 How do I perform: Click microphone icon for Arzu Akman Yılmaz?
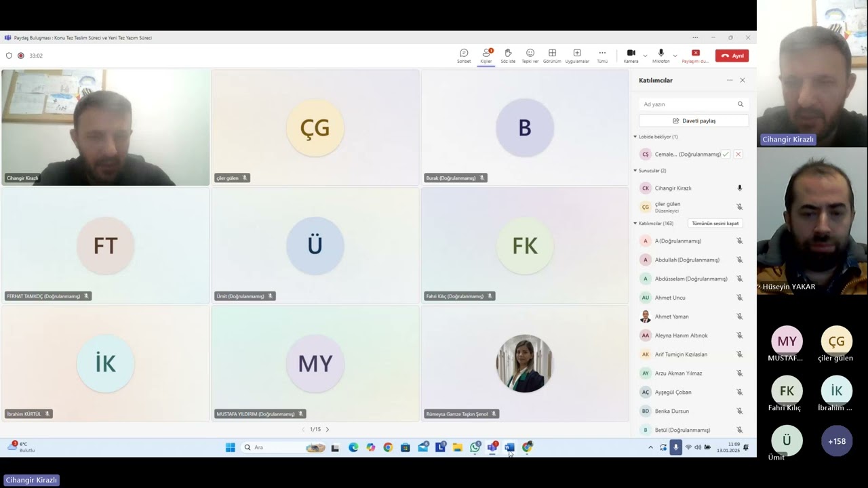(740, 373)
